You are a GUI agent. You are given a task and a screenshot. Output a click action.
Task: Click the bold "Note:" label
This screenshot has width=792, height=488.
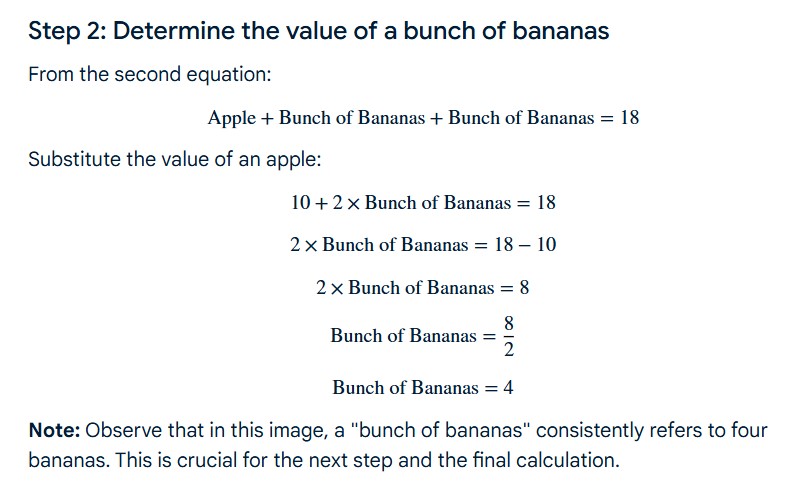54,431
